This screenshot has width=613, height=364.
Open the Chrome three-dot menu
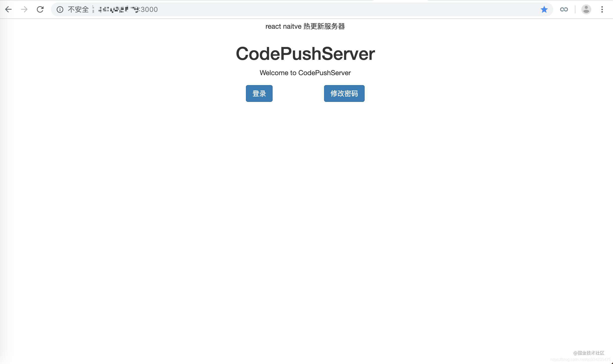click(x=602, y=9)
